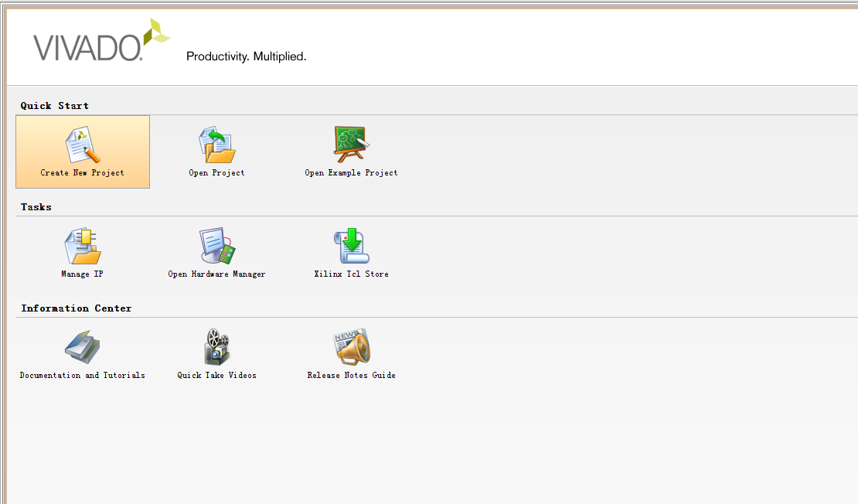The height and width of the screenshot is (504, 858).
Task: Click "Open Hardware Manager" text link
Action: [216, 274]
